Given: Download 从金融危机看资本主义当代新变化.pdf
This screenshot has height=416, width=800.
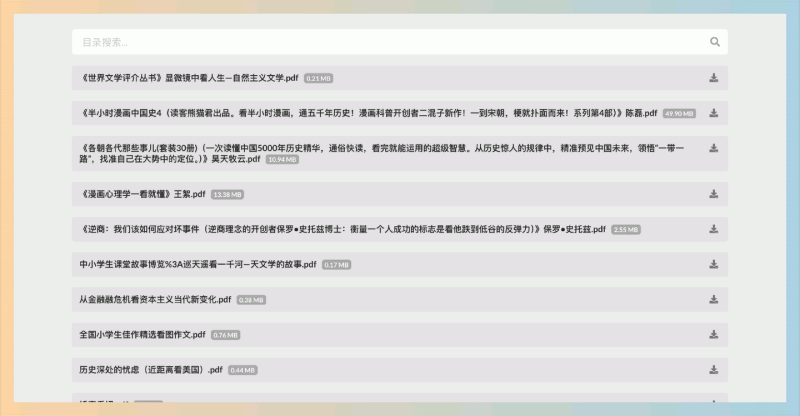Looking at the screenshot, I should pos(714,300).
